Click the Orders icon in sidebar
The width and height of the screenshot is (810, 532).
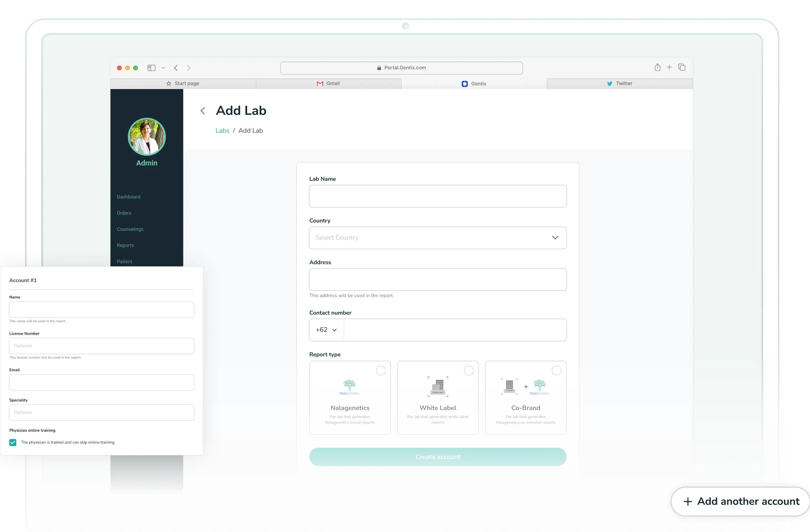click(124, 213)
